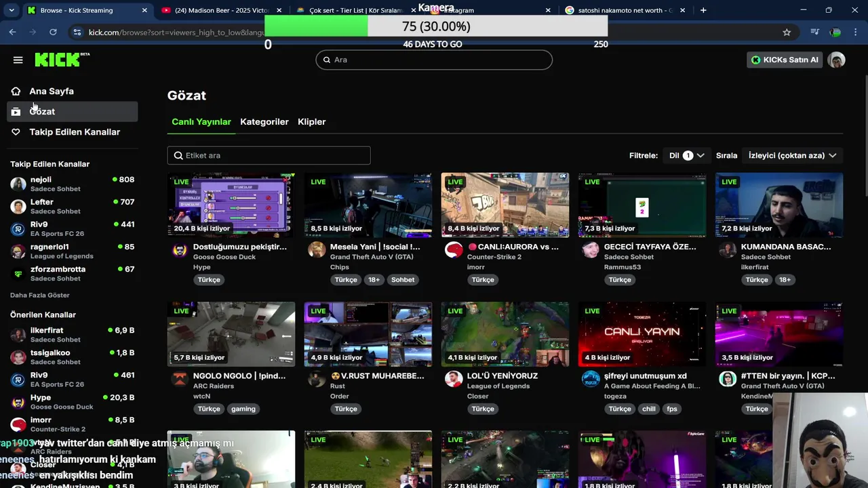Image resolution: width=868 pixels, height=488 pixels.
Task: Click fps tag under togeza stream
Action: [672, 409]
